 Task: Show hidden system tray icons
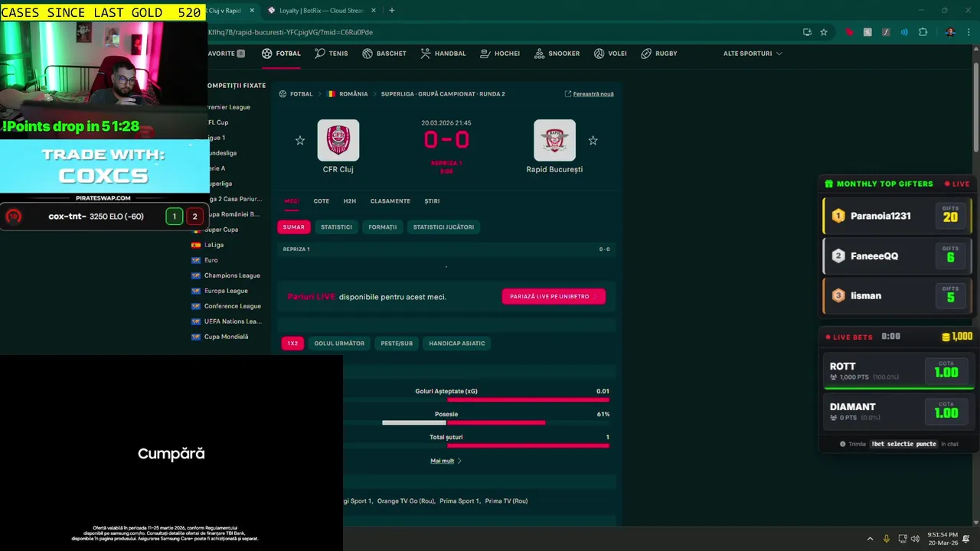click(870, 539)
